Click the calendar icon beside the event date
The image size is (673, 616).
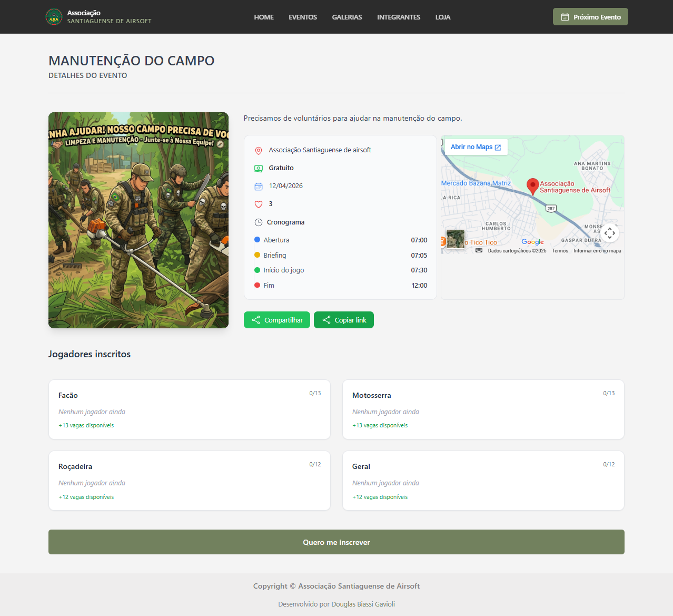(x=259, y=187)
